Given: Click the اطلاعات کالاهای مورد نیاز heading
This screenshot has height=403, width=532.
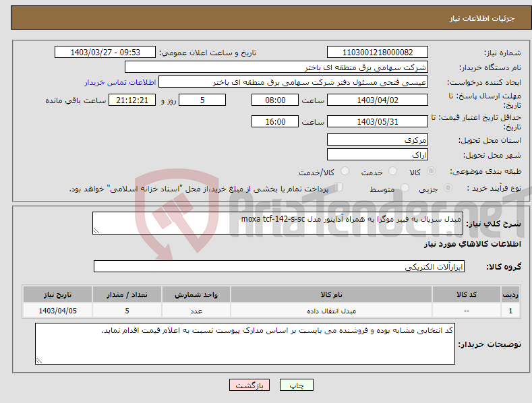Looking at the screenshot, I should (x=472, y=244).
